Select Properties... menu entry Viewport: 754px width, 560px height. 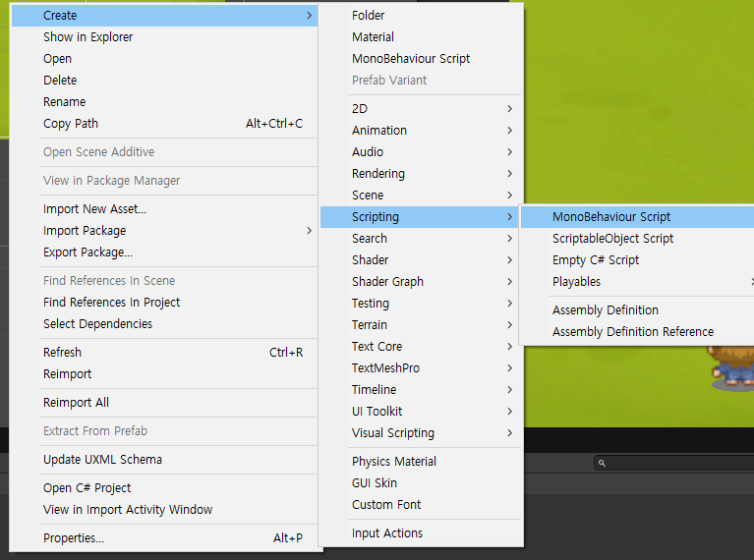click(164, 537)
